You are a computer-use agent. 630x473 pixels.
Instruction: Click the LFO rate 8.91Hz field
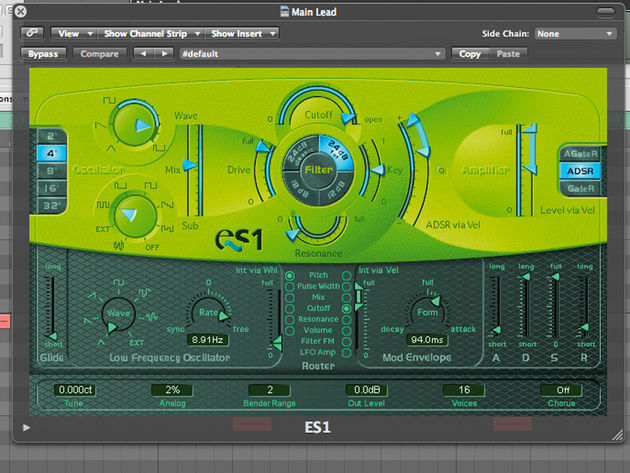click(x=207, y=340)
